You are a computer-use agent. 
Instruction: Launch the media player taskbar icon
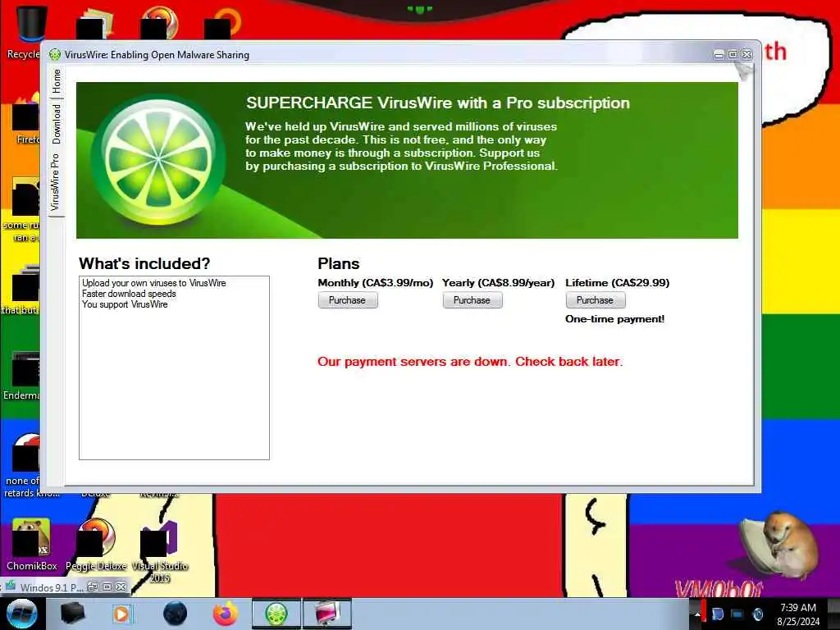click(121, 614)
